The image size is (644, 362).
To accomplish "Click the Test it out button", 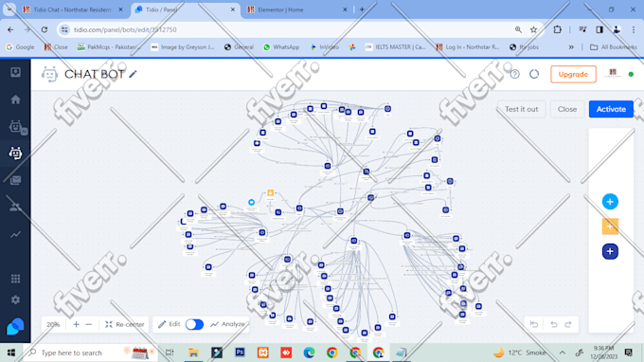I will (521, 109).
